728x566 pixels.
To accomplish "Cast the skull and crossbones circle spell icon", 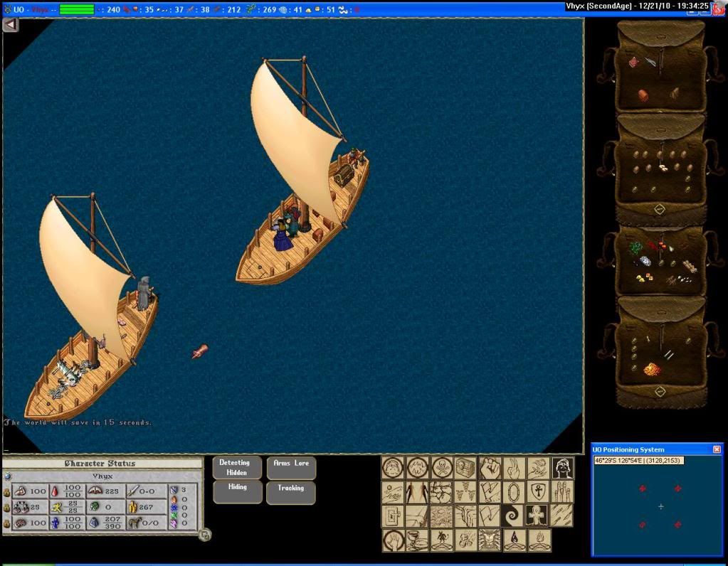I will tap(442, 468).
